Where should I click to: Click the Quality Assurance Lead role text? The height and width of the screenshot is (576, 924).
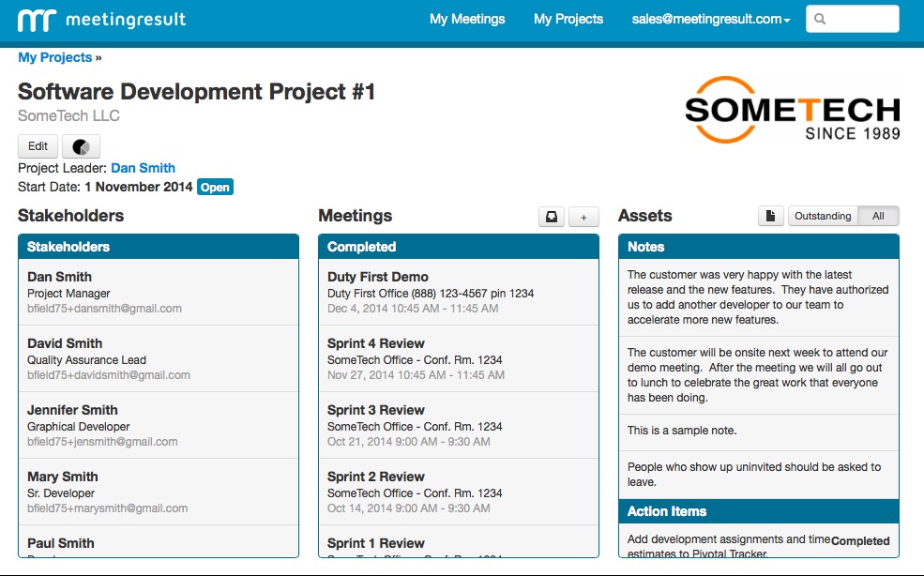[x=86, y=359]
